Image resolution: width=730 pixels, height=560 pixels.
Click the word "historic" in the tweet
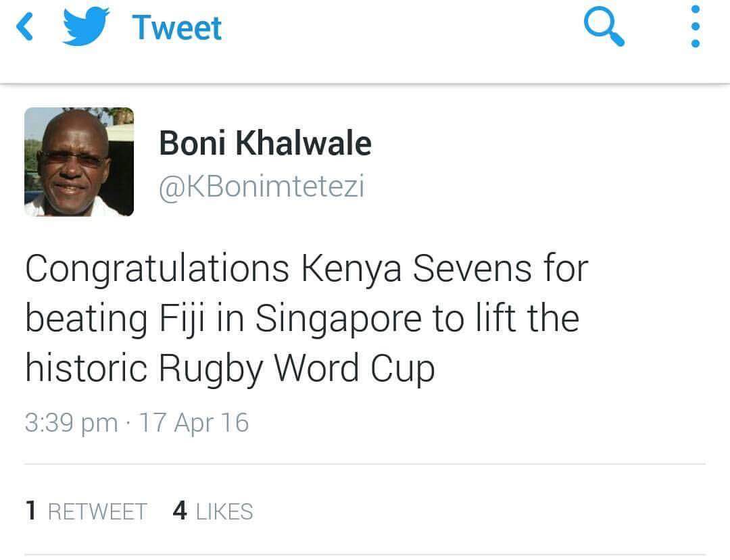(x=87, y=368)
